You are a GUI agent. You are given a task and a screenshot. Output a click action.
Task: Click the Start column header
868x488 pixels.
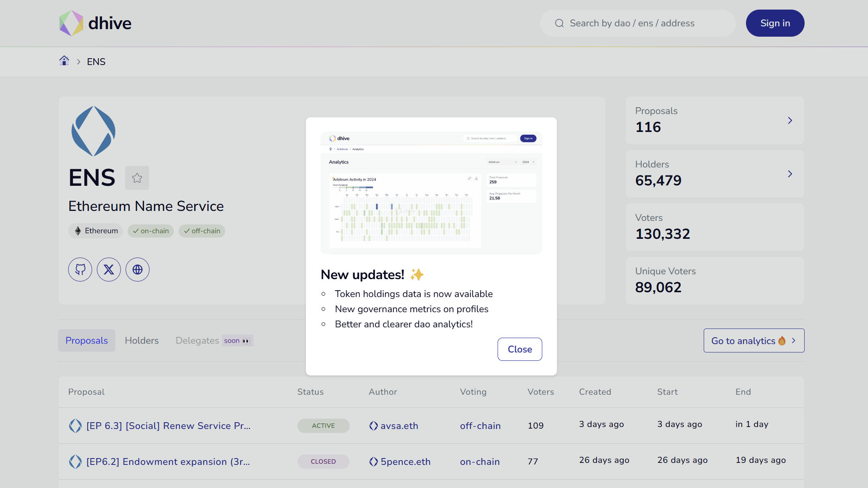click(x=667, y=392)
